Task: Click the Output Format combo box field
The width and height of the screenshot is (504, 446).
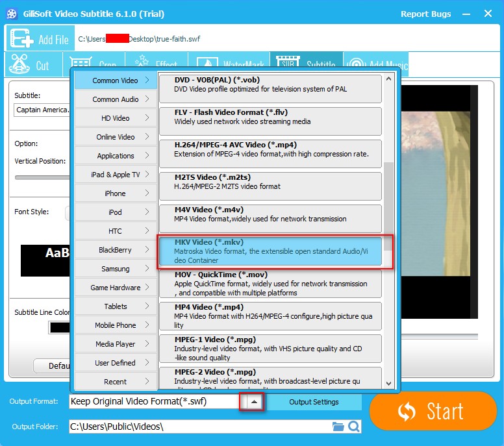Action: pyautogui.click(x=155, y=401)
